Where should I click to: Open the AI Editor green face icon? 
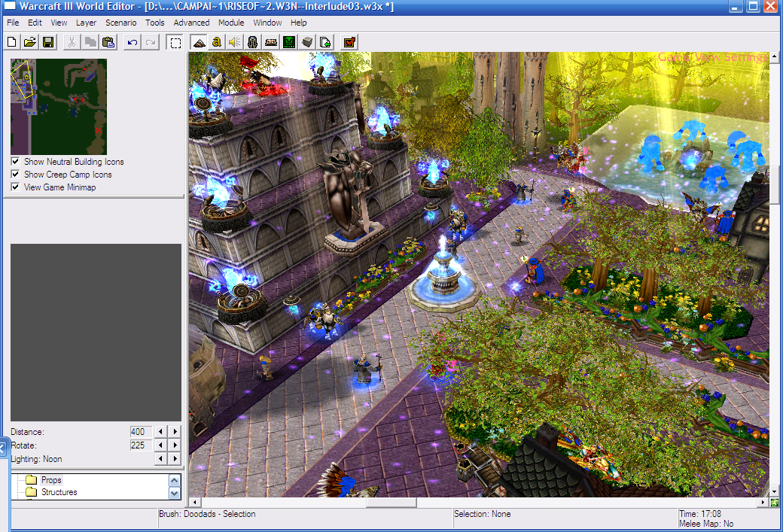click(x=289, y=42)
